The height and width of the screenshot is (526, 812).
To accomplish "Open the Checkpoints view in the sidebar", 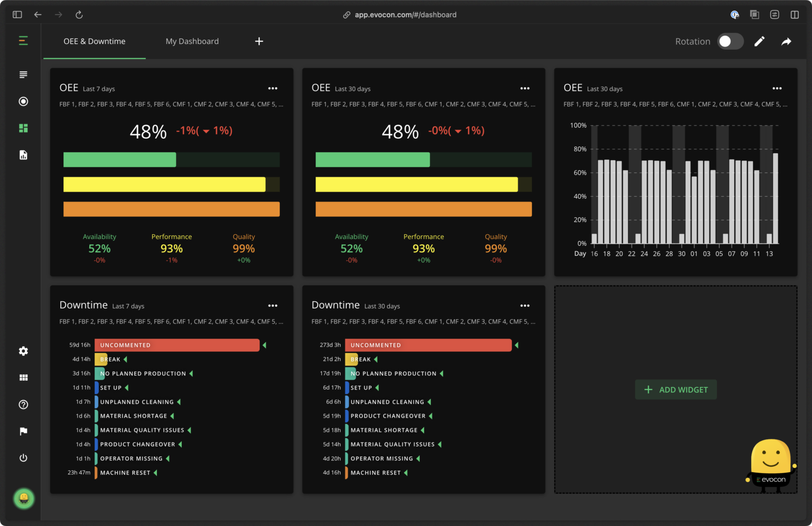I will click(23, 101).
